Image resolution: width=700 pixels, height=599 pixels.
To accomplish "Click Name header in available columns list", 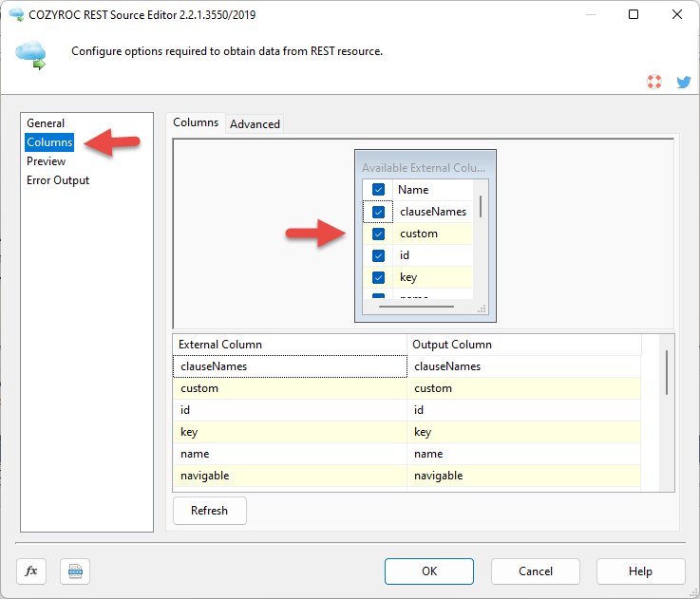I will (432, 190).
